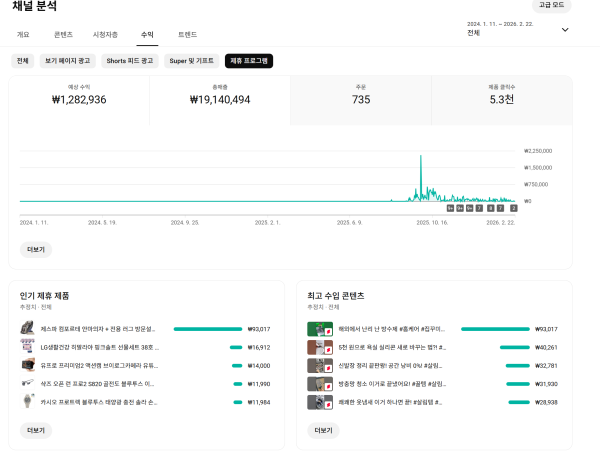Open the 신발장 정리 끝판왕 video thumbnail
Viewport: 600px width, 452px height.
point(319,365)
